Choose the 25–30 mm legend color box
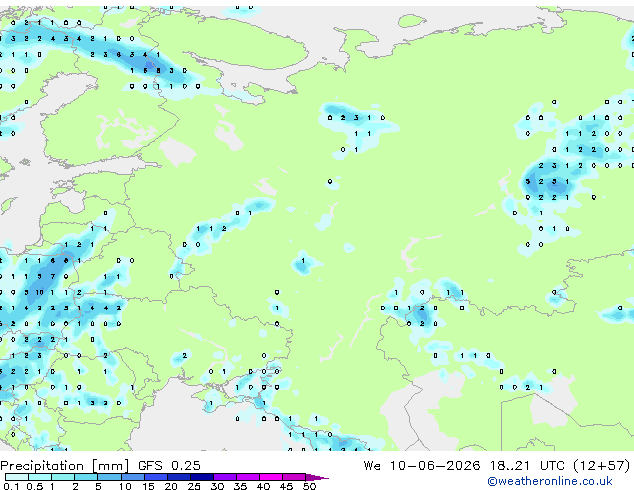 (201, 477)
